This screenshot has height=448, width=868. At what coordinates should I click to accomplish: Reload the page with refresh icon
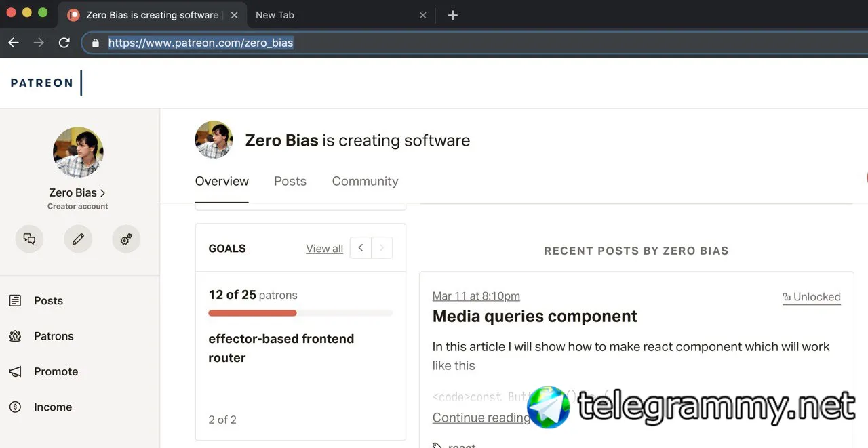click(x=64, y=43)
